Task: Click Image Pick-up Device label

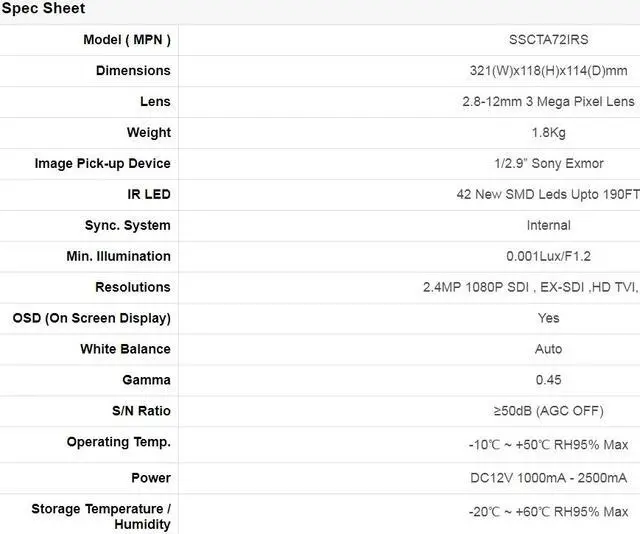Action: coord(102,164)
